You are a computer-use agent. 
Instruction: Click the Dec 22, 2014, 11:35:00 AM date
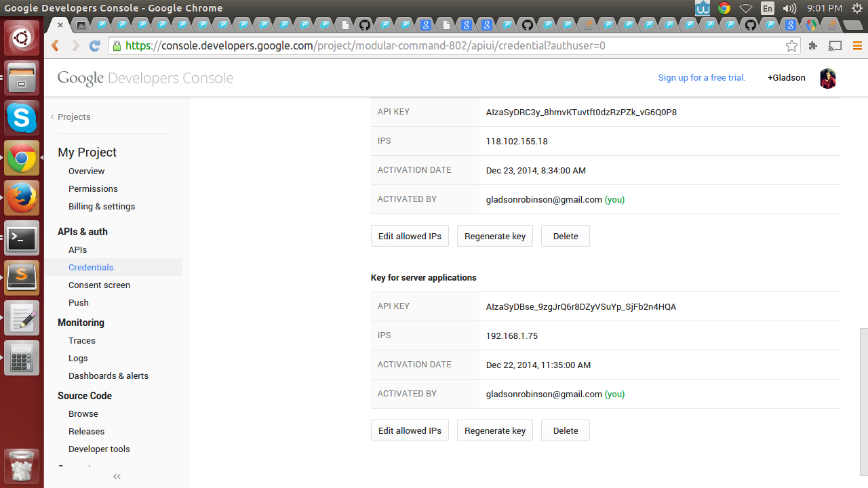538,365
